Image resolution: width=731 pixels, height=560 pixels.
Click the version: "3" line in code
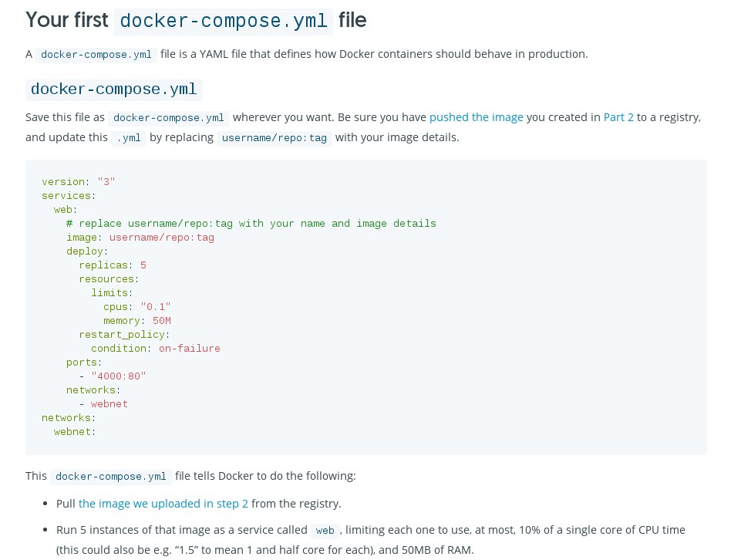[79, 182]
